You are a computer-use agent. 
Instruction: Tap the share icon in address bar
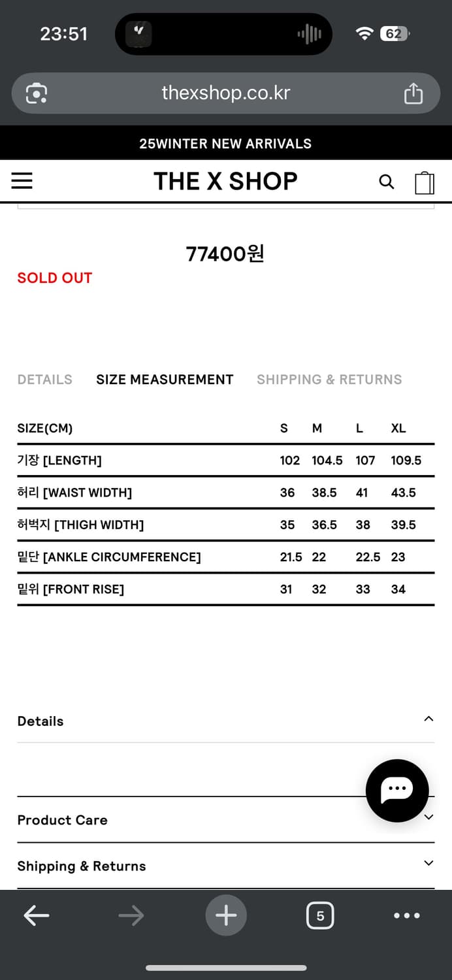click(413, 93)
